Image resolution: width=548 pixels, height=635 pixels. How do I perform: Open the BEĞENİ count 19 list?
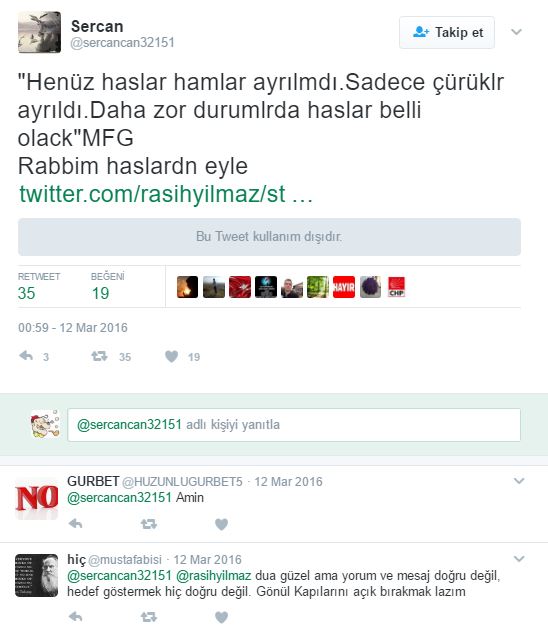pyautogui.click(x=107, y=286)
